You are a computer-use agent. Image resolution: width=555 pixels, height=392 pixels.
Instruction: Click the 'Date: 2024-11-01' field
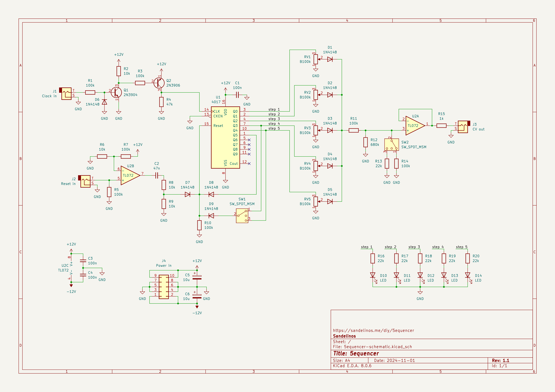(x=395, y=360)
